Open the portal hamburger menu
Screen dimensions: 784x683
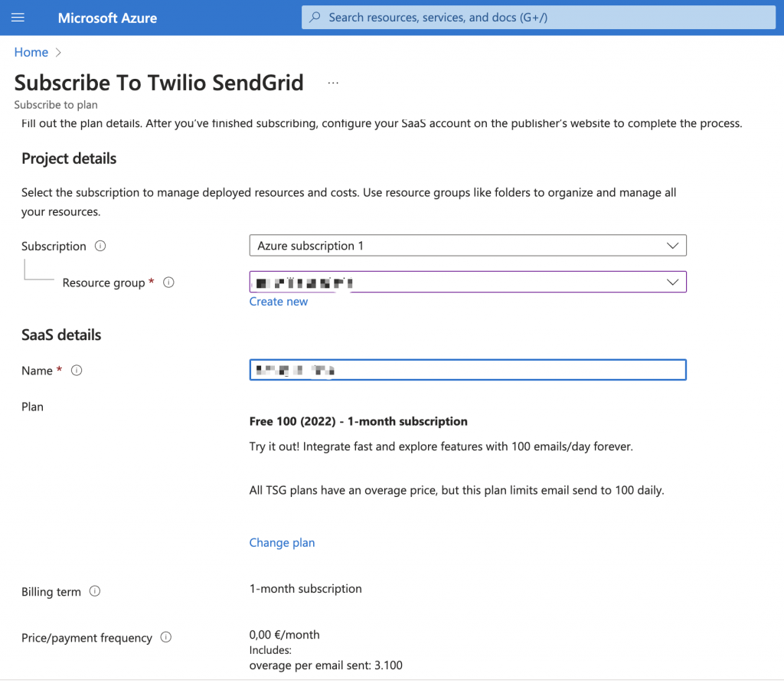(x=18, y=18)
